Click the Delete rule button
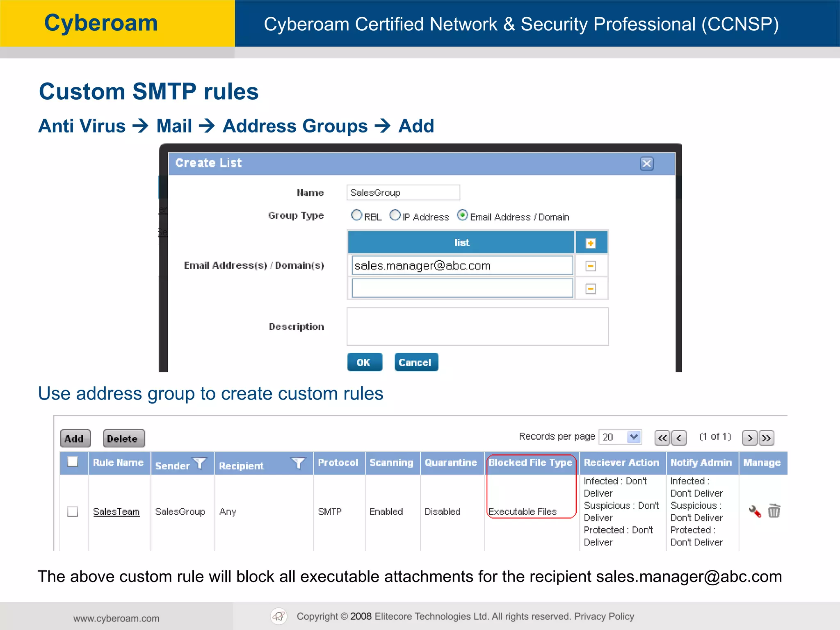 point(124,438)
